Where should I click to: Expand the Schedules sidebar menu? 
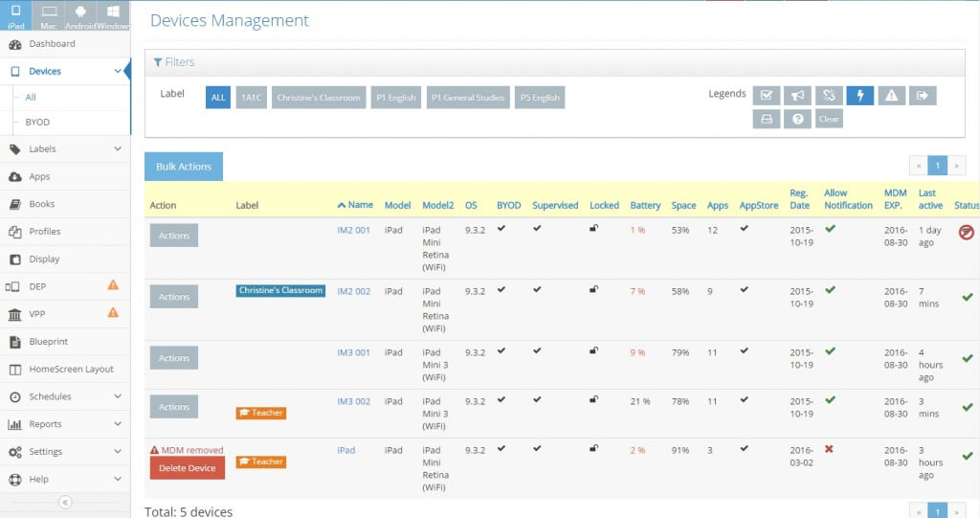point(65,396)
